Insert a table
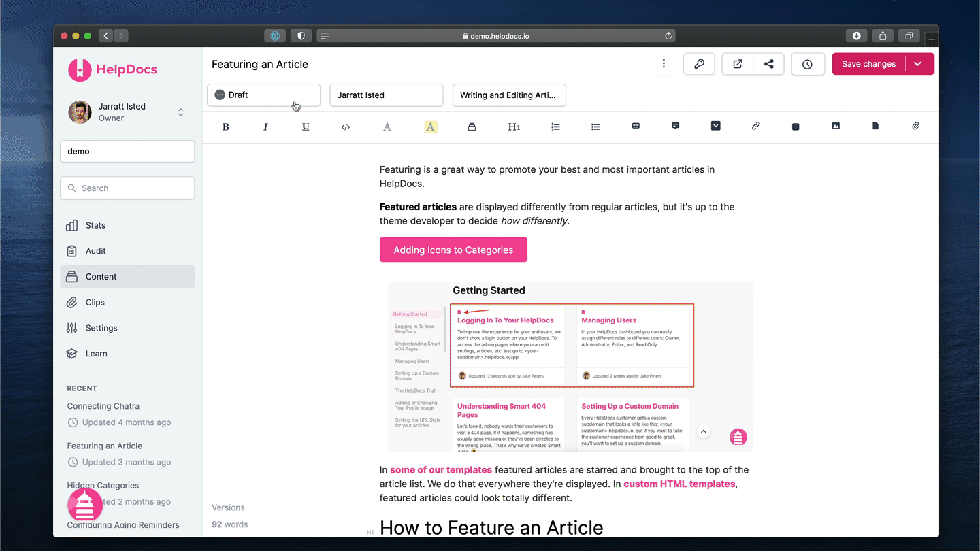980x551 pixels. [636, 126]
